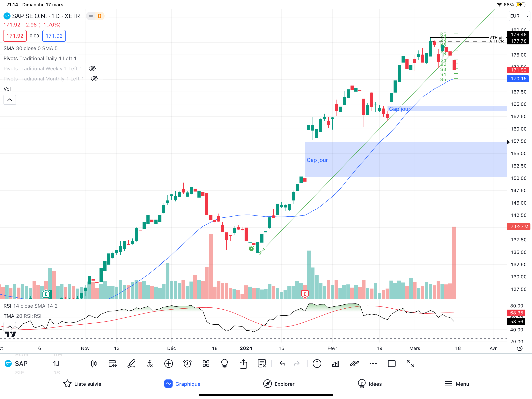Show the Pivots Traditional Weekly indicator
The width and height of the screenshot is (532, 399).
(x=92, y=69)
